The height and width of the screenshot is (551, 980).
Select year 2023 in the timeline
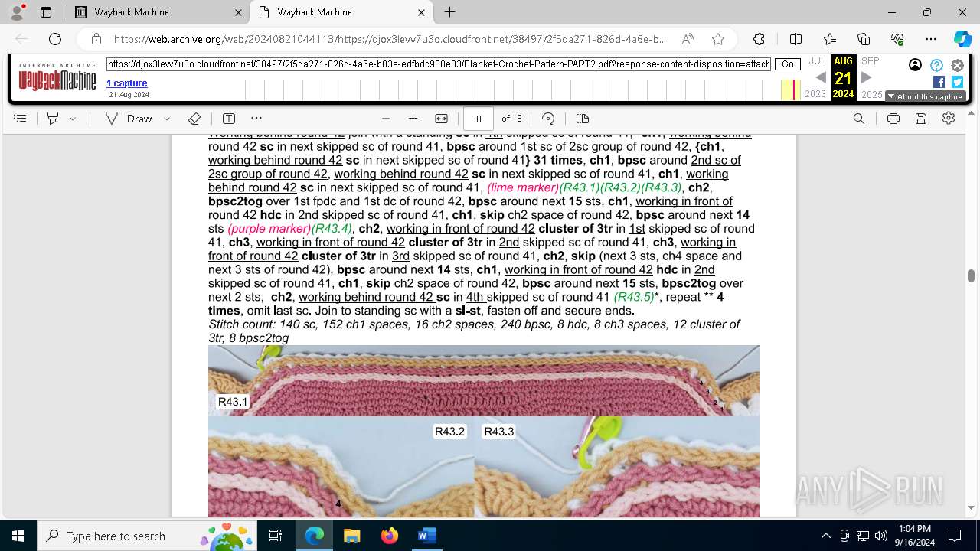(x=815, y=94)
